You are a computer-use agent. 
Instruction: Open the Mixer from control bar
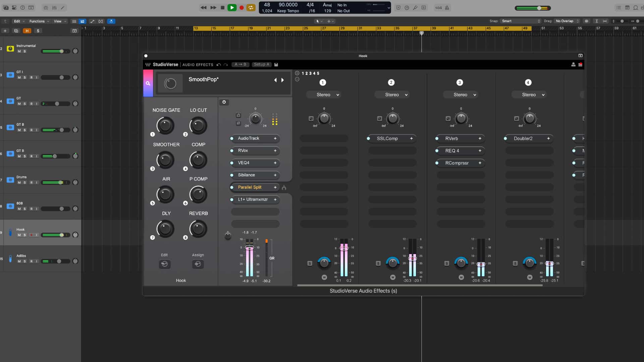click(x=54, y=8)
